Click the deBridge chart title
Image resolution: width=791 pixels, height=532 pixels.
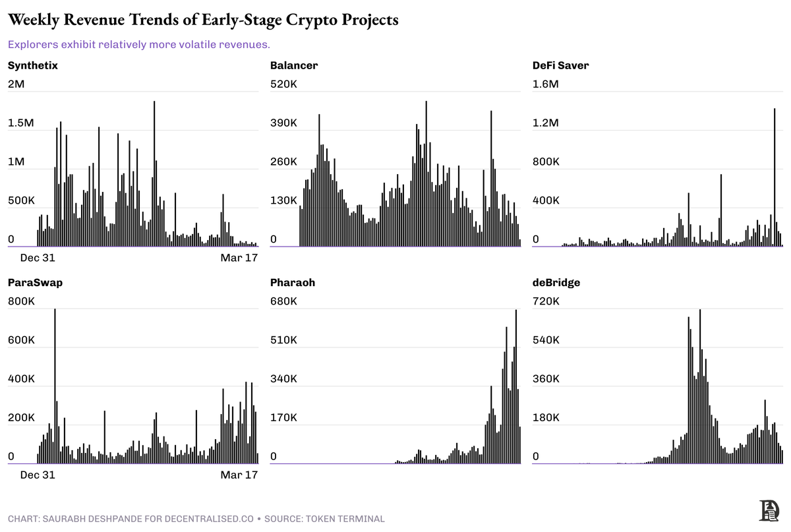click(x=556, y=283)
